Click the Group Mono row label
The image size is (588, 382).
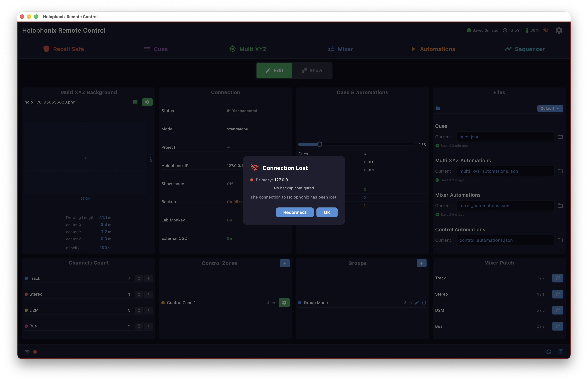point(316,303)
